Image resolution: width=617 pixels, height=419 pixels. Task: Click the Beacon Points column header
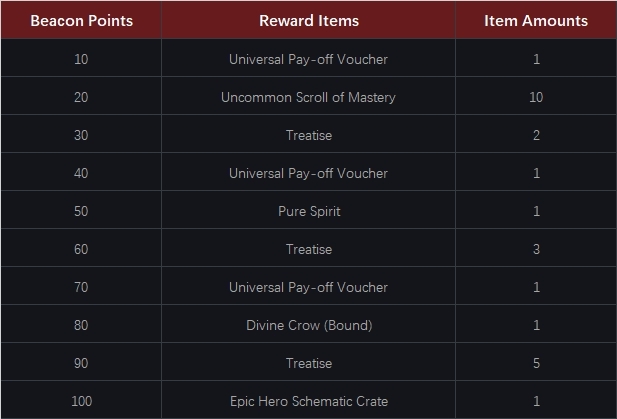pos(81,20)
